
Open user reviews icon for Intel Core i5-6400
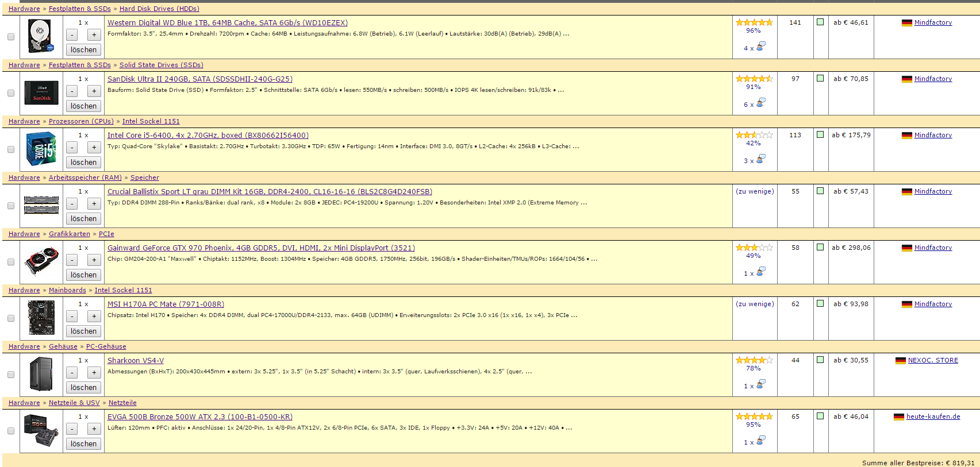click(760, 159)
